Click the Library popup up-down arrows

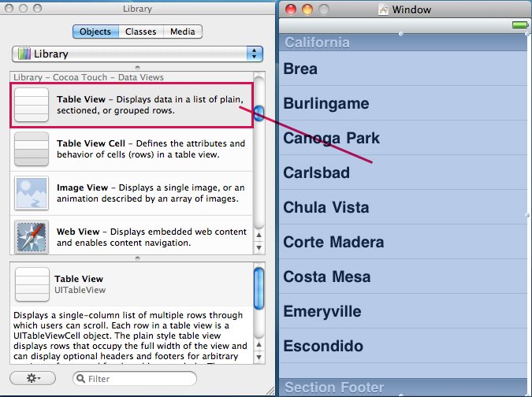[254, 54]
